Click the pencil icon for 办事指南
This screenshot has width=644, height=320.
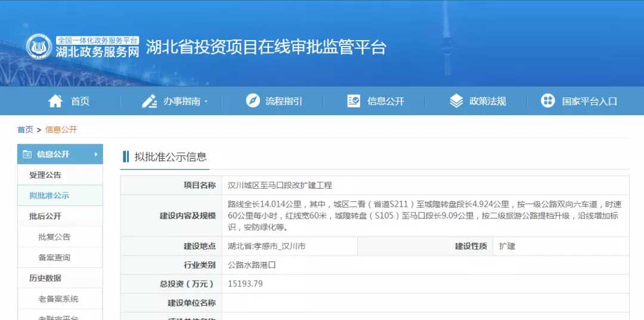149,101
